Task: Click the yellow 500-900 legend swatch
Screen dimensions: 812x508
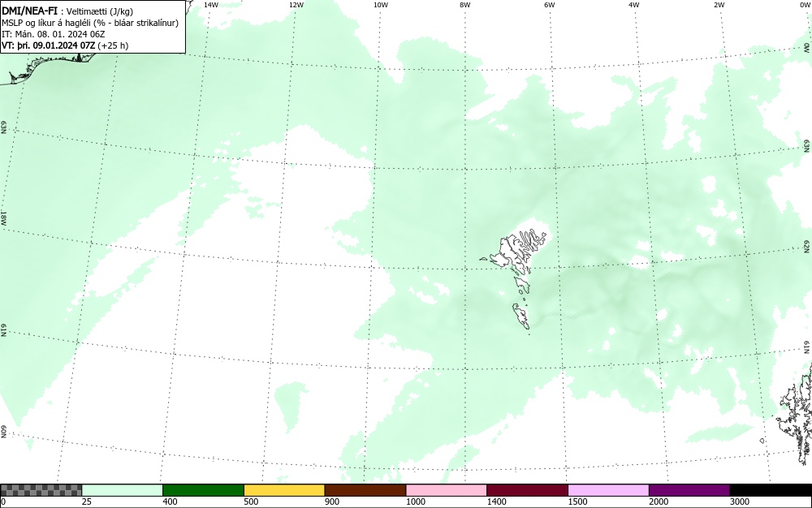Action: pyautogui.click(x=284, y=490)
